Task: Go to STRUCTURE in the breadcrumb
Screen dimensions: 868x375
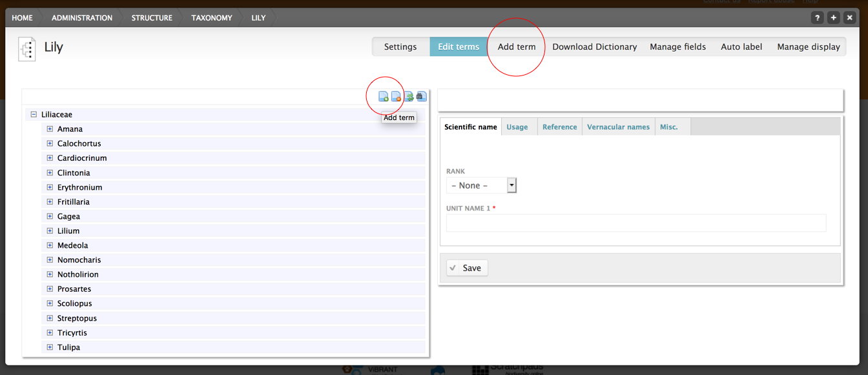Action: 152,18
